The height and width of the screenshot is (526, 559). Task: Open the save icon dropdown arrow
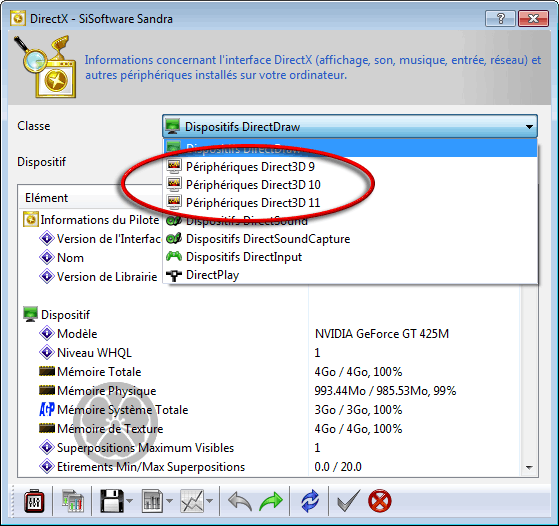[129, 501]
